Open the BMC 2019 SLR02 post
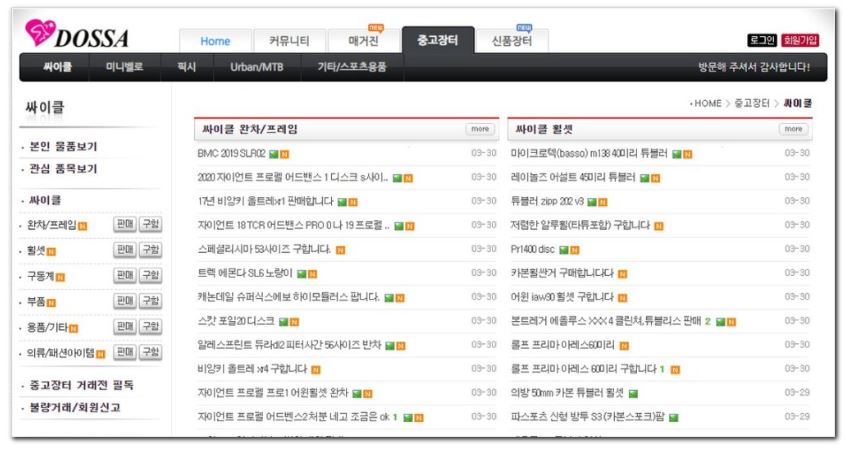The height and width of the screenshot is (449, 845). click(x=232, y=154)
